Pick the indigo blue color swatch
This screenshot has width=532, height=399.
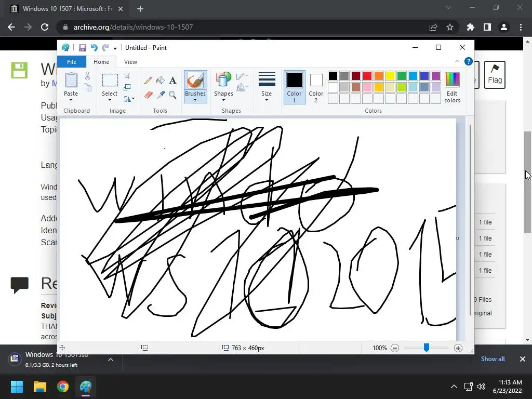point(424,76)
